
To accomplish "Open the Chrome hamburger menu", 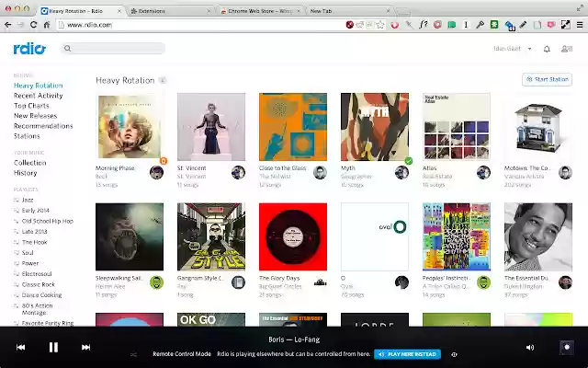I will (x=580, y=25).
